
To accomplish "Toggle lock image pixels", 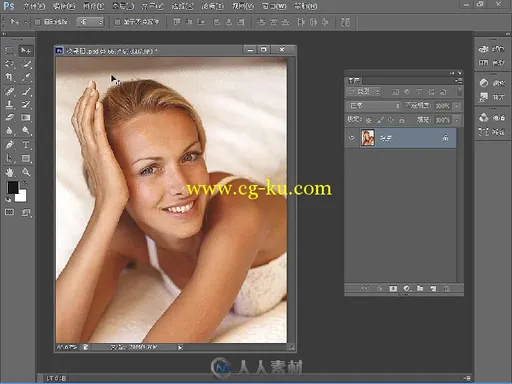I will point(380,120).
